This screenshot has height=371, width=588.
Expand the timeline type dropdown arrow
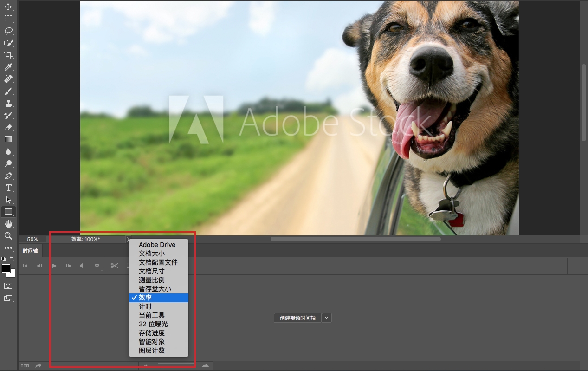[327, 318]
